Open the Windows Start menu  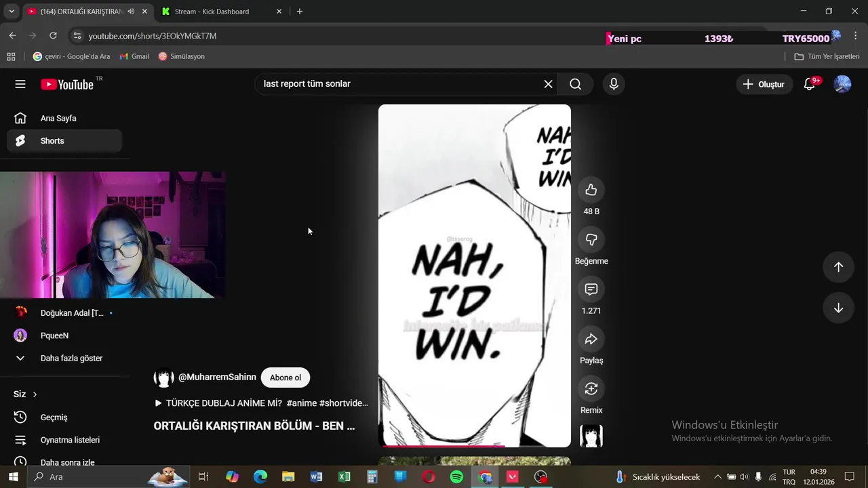point(13,476)
